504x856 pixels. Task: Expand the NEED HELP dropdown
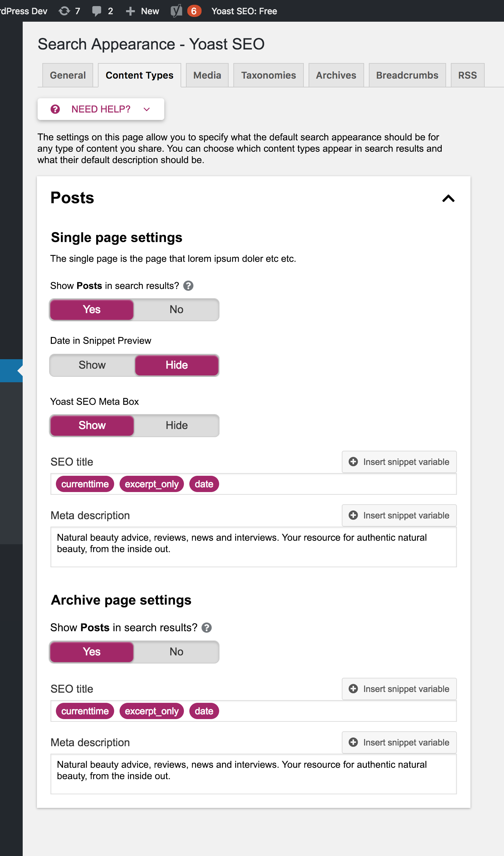(x=146, y=109)
